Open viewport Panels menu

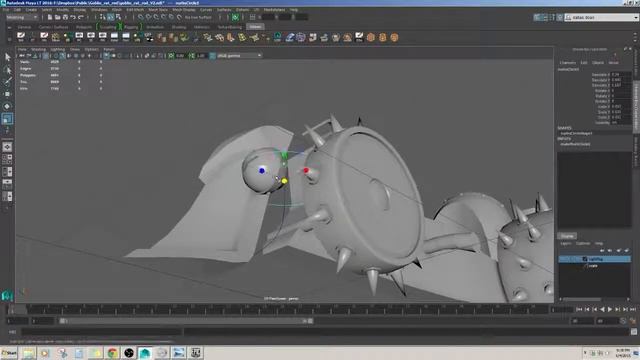(x=109, y=49)
